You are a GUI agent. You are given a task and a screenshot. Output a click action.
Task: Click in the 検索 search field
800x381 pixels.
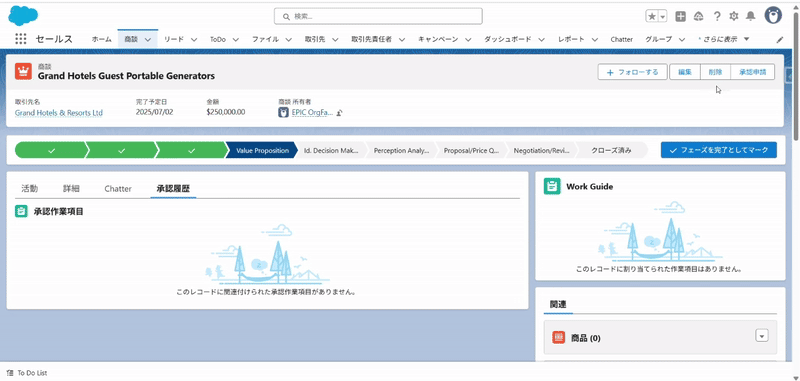pos(378,16)
